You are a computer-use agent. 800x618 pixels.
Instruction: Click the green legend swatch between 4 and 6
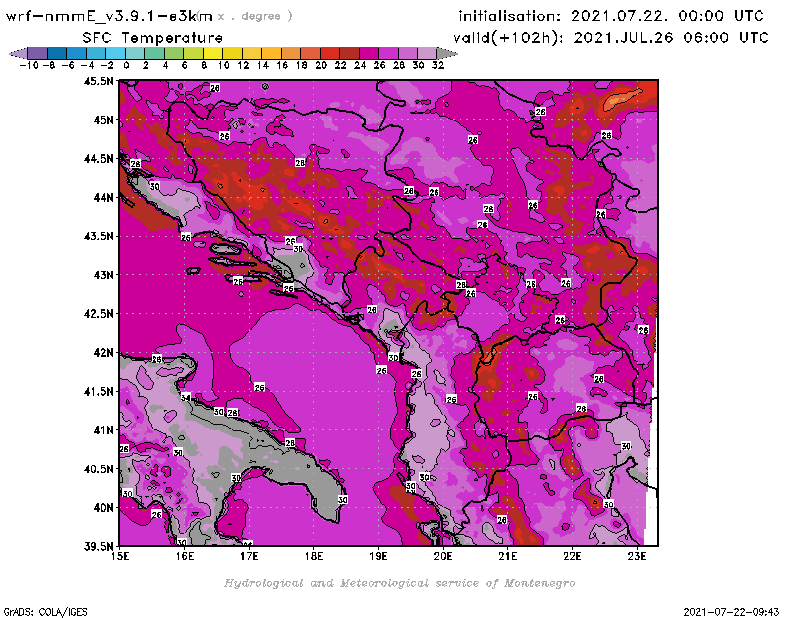(x=174, y=53)
